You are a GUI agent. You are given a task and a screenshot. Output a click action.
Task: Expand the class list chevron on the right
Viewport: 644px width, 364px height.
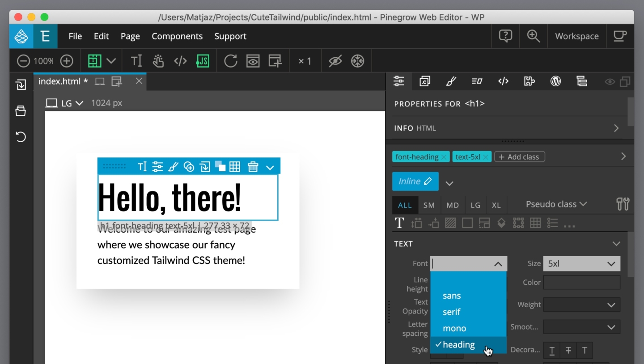[x=623, y=157]
